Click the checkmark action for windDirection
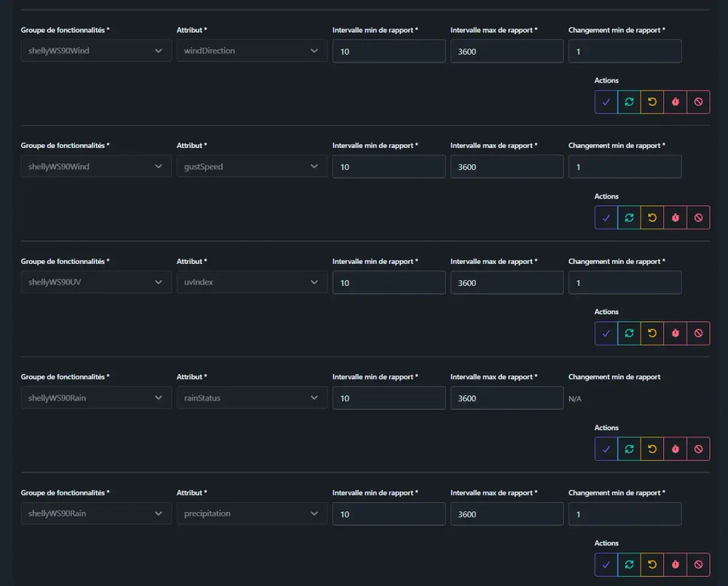This screenshot has width=728, height=586. [x=606, y=102]
